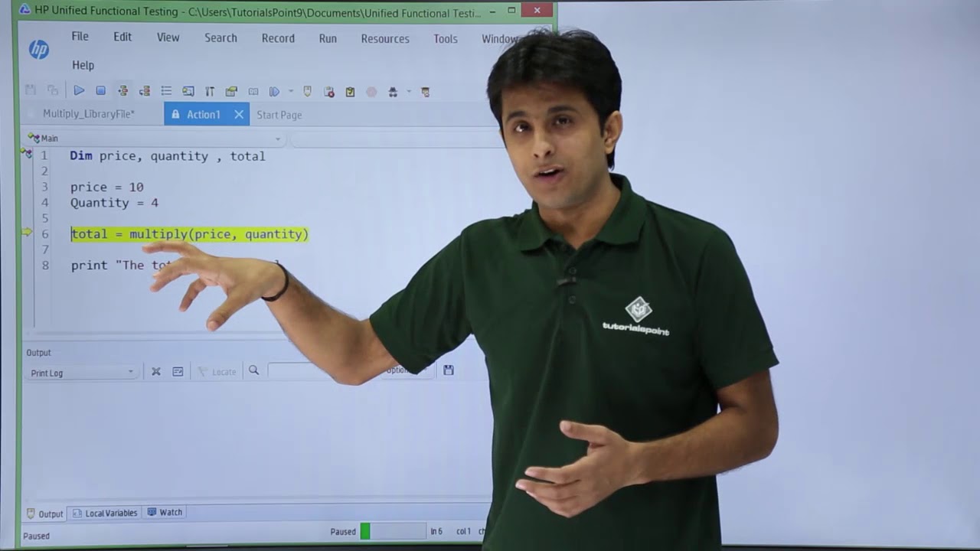Switch to the Watch tab
This screenshot has height=551, width=980.
pos(165,512)
